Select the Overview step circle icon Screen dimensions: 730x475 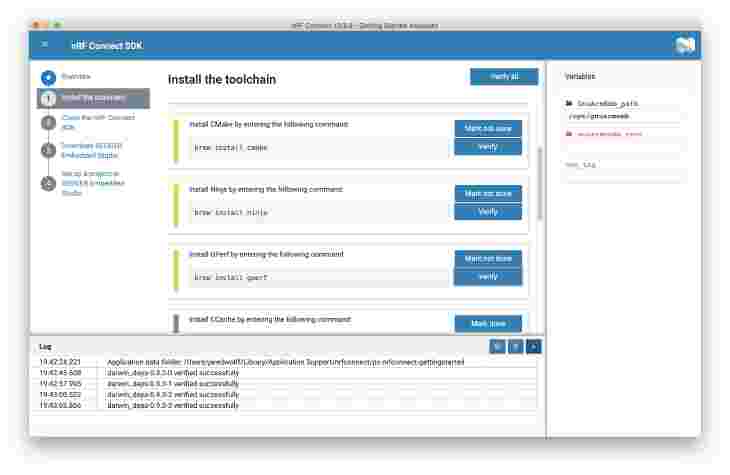48,77
